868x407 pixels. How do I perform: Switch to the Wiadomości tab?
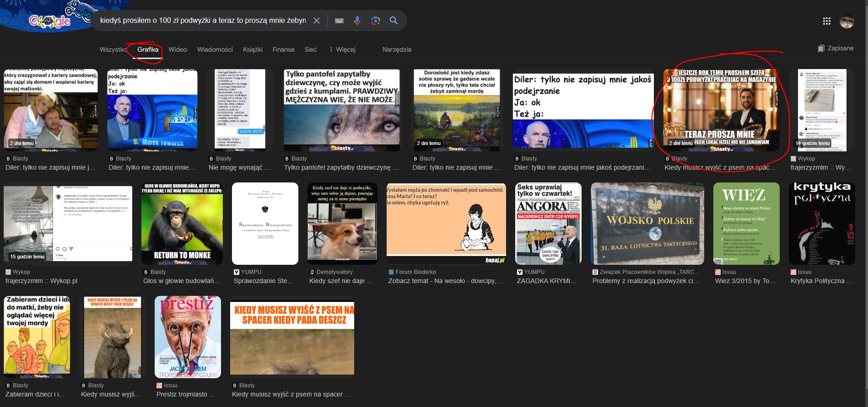click(215, 49)
